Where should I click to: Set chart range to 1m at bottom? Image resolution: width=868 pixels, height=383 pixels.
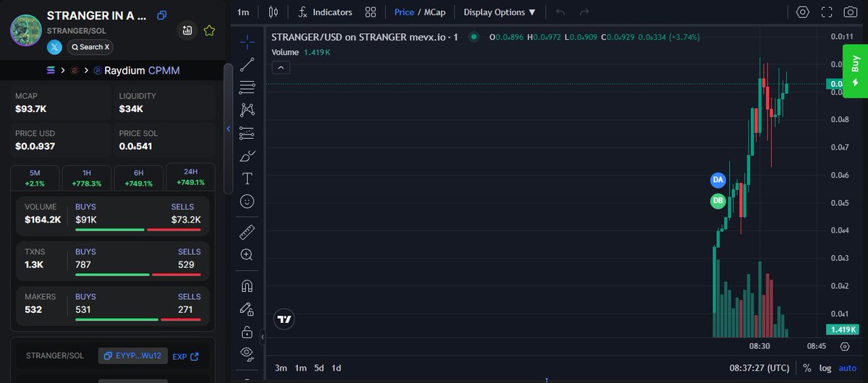coord(300,368)
